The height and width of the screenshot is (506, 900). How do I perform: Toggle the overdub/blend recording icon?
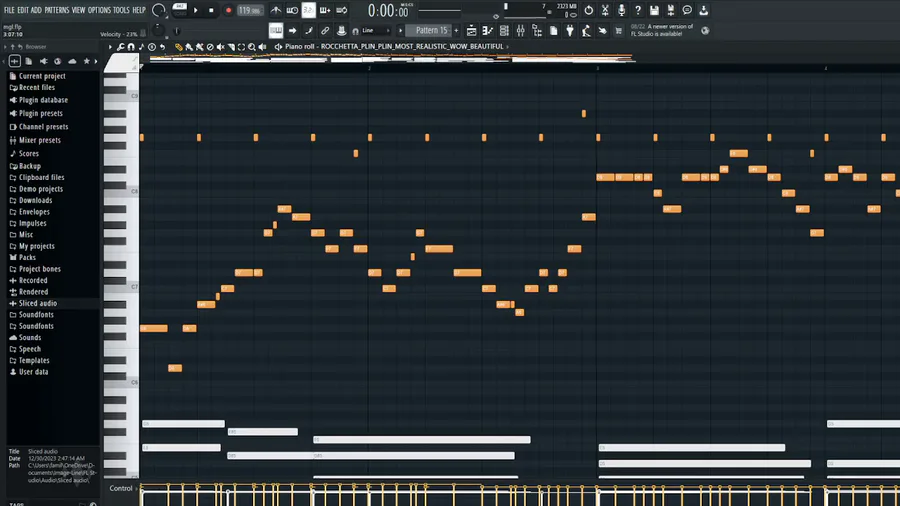(325, 10)
